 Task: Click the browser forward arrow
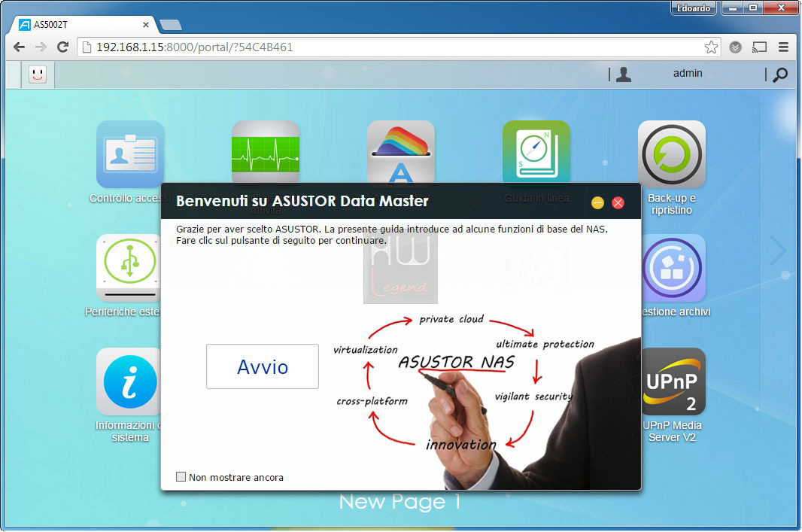(41, 47)
